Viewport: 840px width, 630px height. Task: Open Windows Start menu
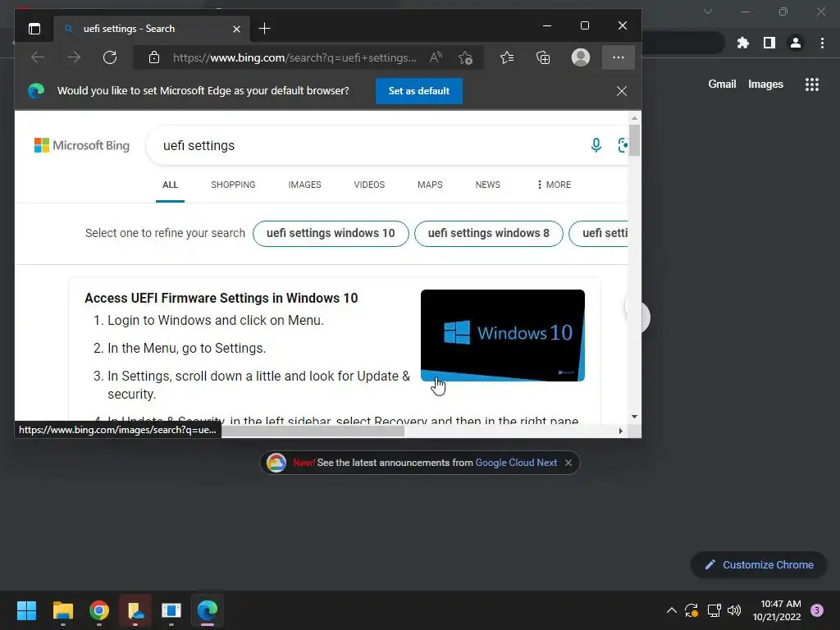(26, 610)
